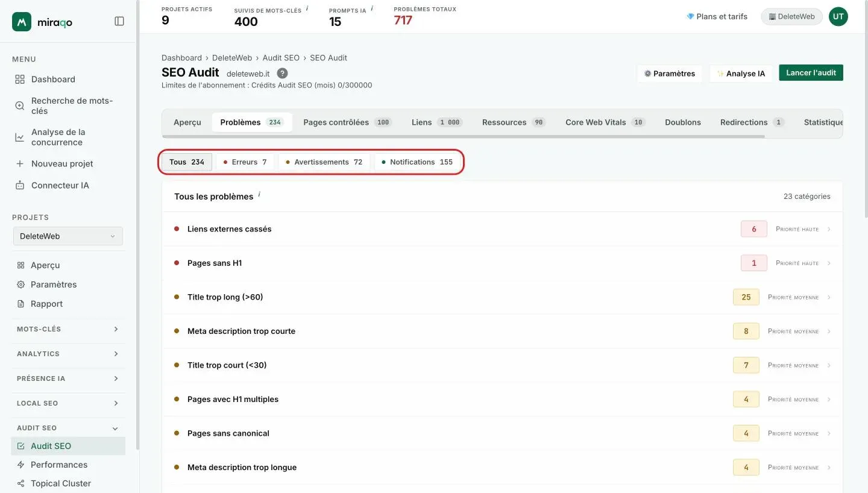Click the Rapport document icon
The width and height of the screenshot is (868, 493).
20,304
